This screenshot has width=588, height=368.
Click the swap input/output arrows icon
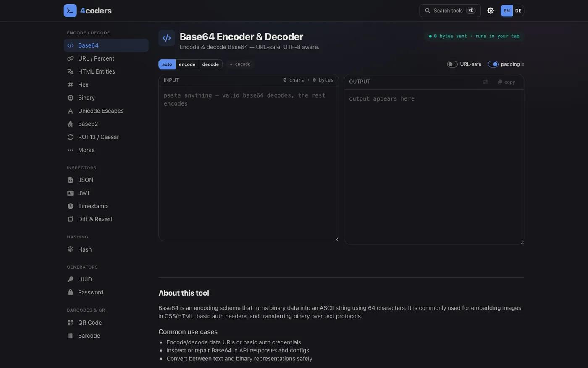[486, 82]
